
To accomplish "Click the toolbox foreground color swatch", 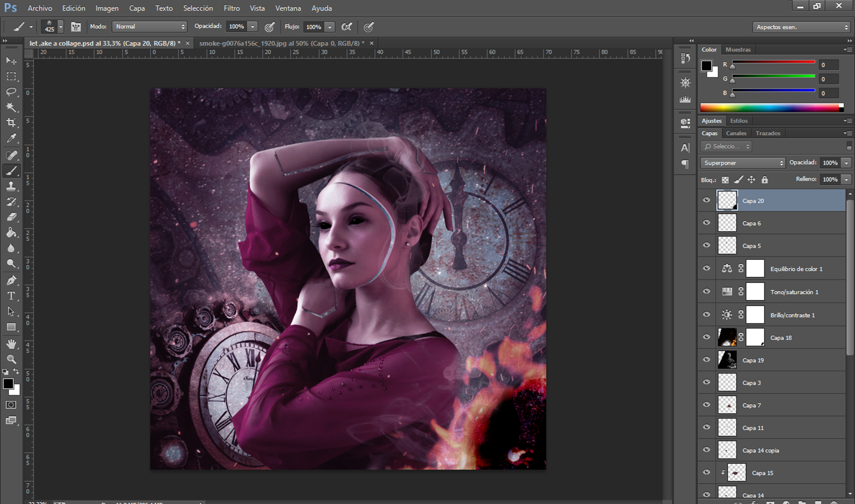I will pos(8,384).
